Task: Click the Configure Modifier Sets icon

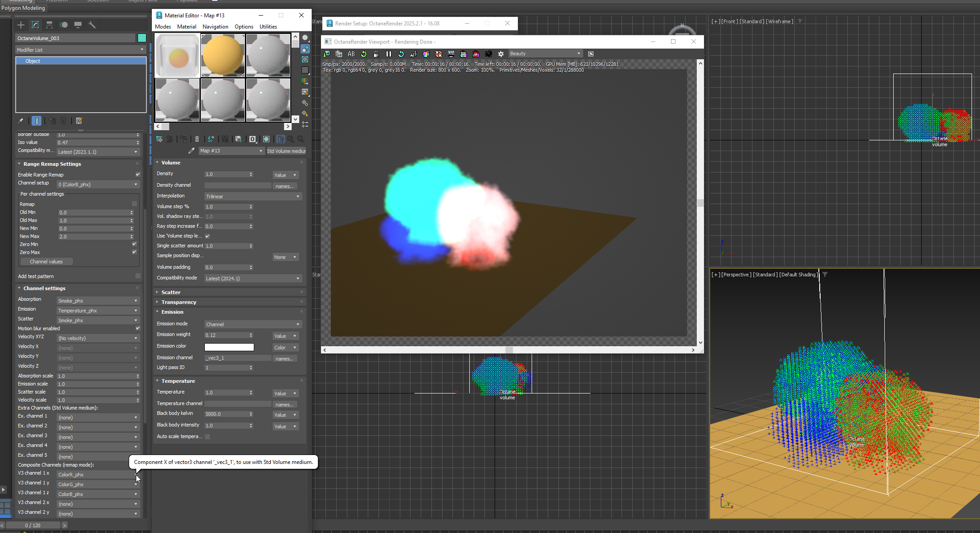Action: pos(79,121)
